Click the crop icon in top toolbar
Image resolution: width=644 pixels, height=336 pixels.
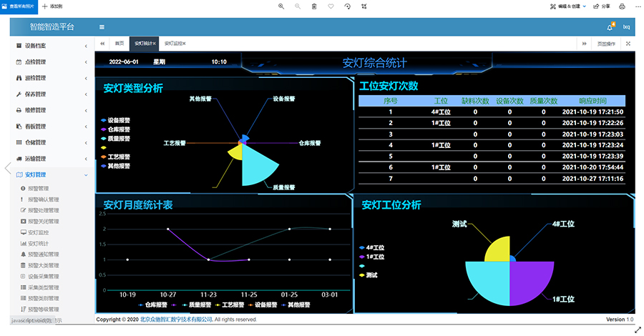click(364, 6)
